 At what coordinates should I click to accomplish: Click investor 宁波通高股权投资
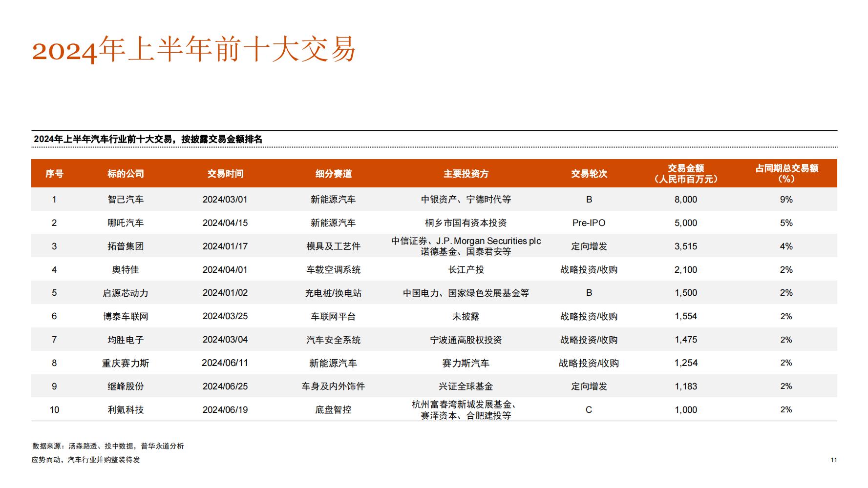point(466,340)
